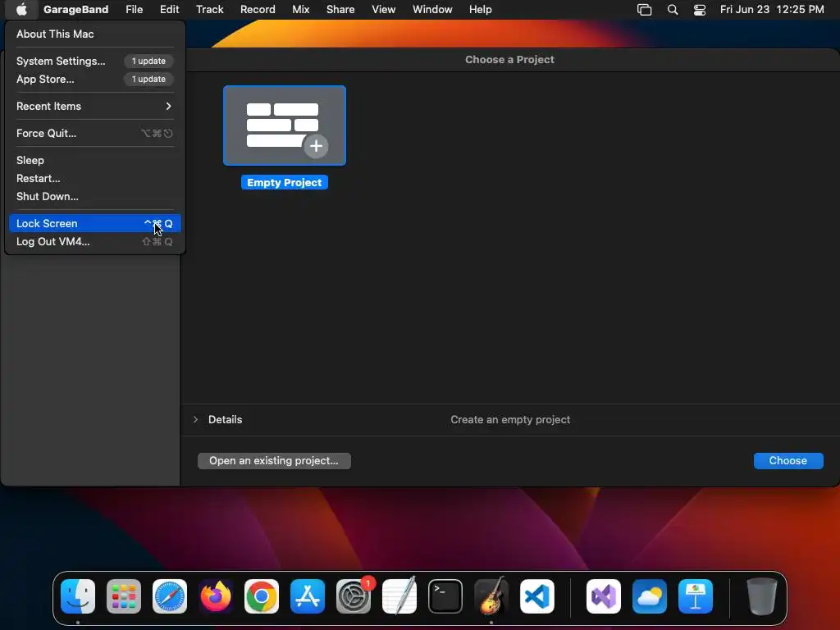The image size is (840, 630).
Task: Open the Record menu
Action: pos(258,9)
